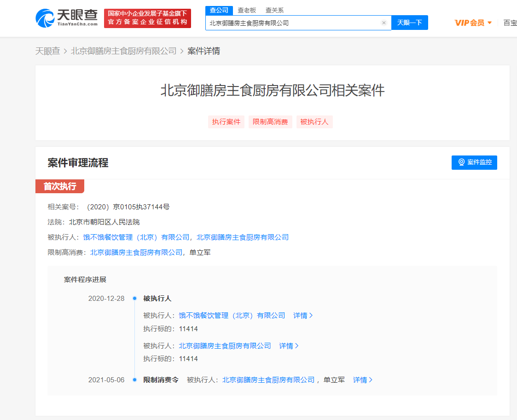Image resolution: width=517 pixels, height=420 pixels.
Task: Click the court name 北京市朝阳区人民法院
Action: pyautogui.click(x=104, y=222)
